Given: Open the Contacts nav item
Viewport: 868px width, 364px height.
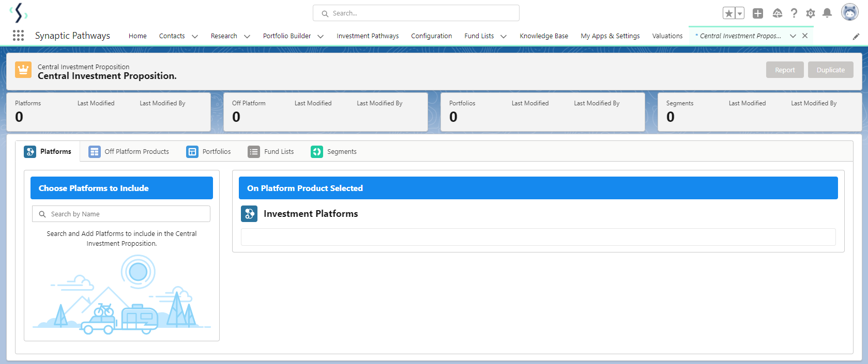Looking at the screenshot, I should click(x=172, y=36).
